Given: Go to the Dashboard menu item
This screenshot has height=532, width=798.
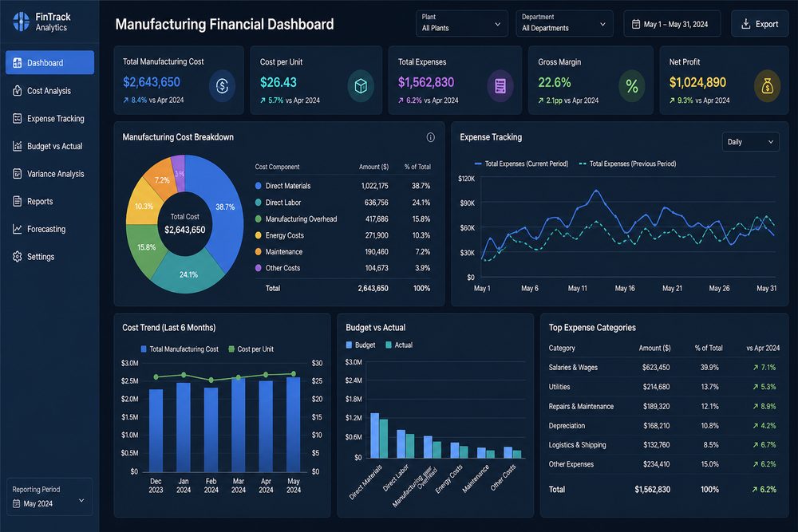Looking at the screenshot, I should (49, 62).
